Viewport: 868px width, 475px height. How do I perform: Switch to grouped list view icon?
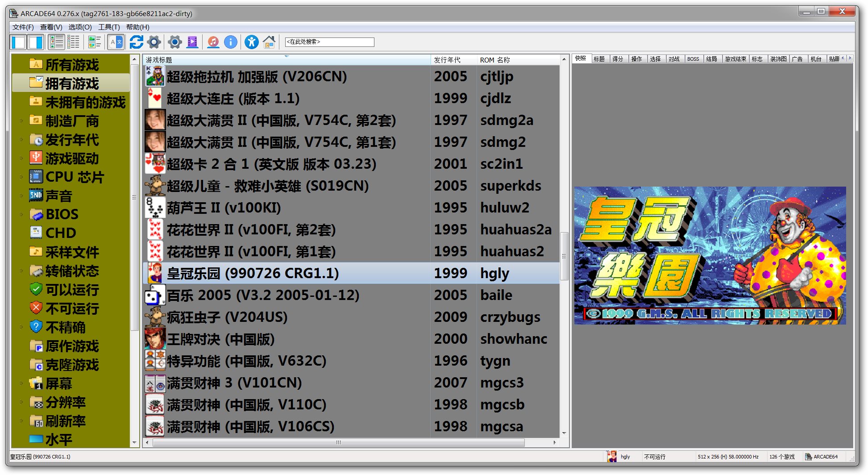coord(74,42)
